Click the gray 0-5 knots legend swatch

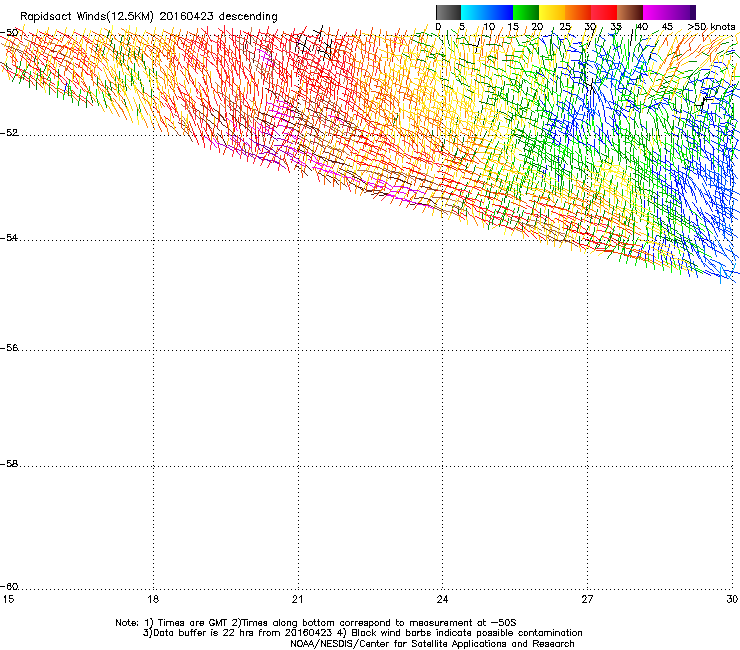[x=448, y=12]
